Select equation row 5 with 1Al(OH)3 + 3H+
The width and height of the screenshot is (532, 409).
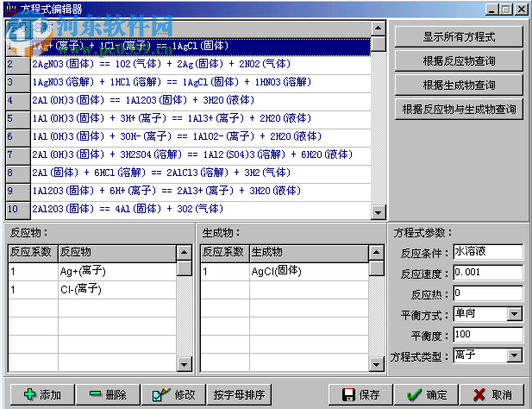point(201,118)
